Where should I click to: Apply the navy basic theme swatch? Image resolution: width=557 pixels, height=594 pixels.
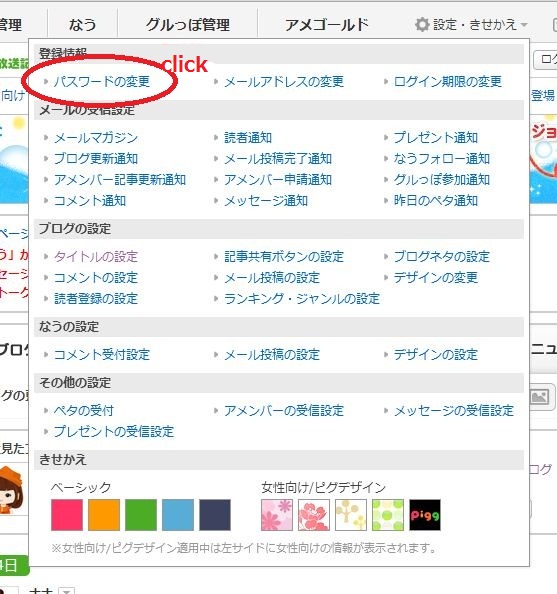click(x=215, y=515)
